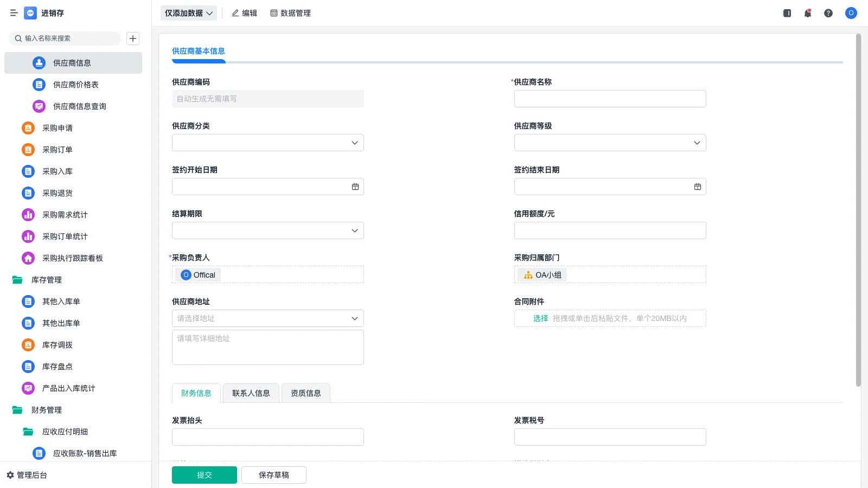868x488 pixels.
Task: Click the 供应商价格表 icon
Action: point(39,85)
